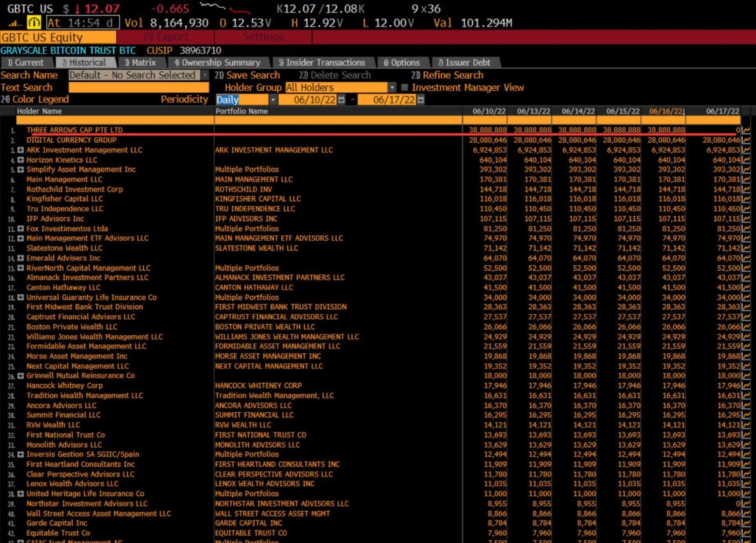Open the Holder Group dropdown
Viewport: 756px width, 543px height.
tap(392, 87)
